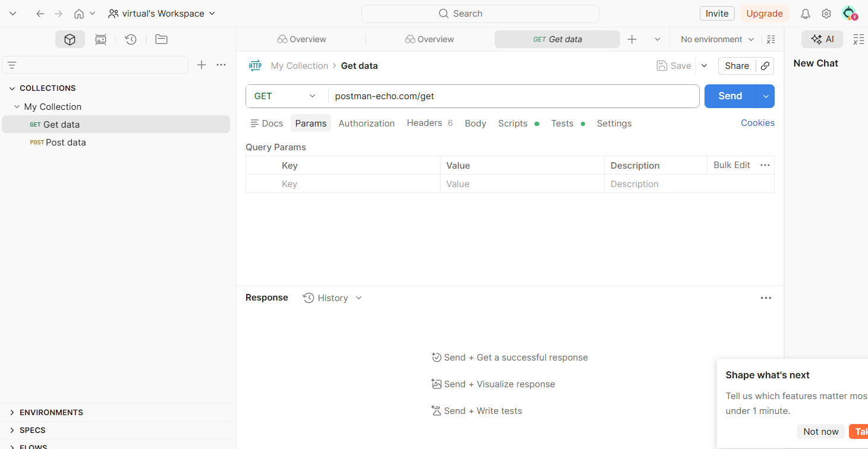Click Send + Write tests
Viewport: 868px width, 449px height.
click(477, 411)
